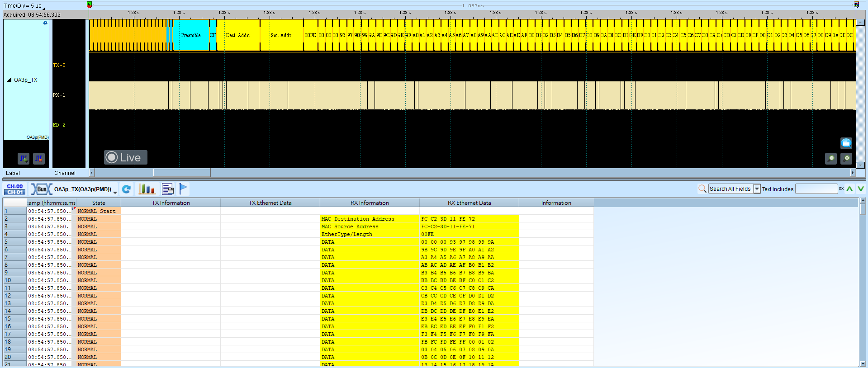The width and height of the screenshot is (868, 368).
Task: Open the blue chat bubble annotation icon
Action: 846,143
